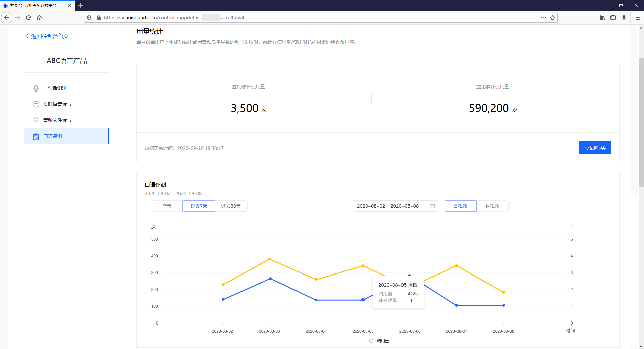Open the browser library icon
The image size is (644, 349).
click(602, 18)
